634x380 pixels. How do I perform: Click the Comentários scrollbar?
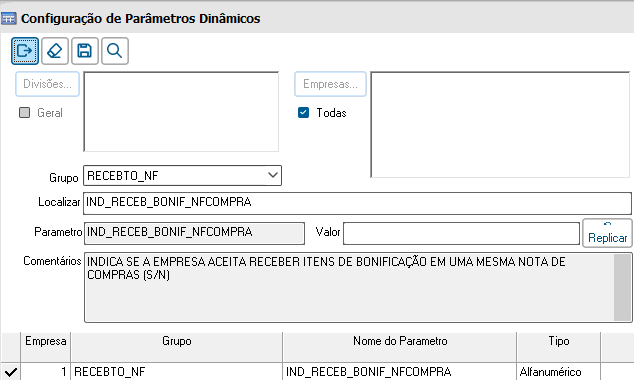[622, 287]
